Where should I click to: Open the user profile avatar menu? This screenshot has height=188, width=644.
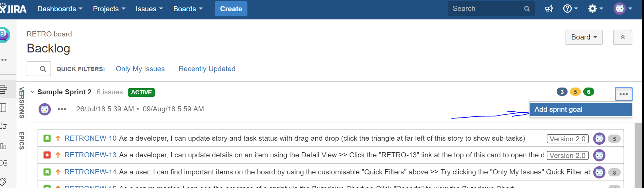[623, 9]
